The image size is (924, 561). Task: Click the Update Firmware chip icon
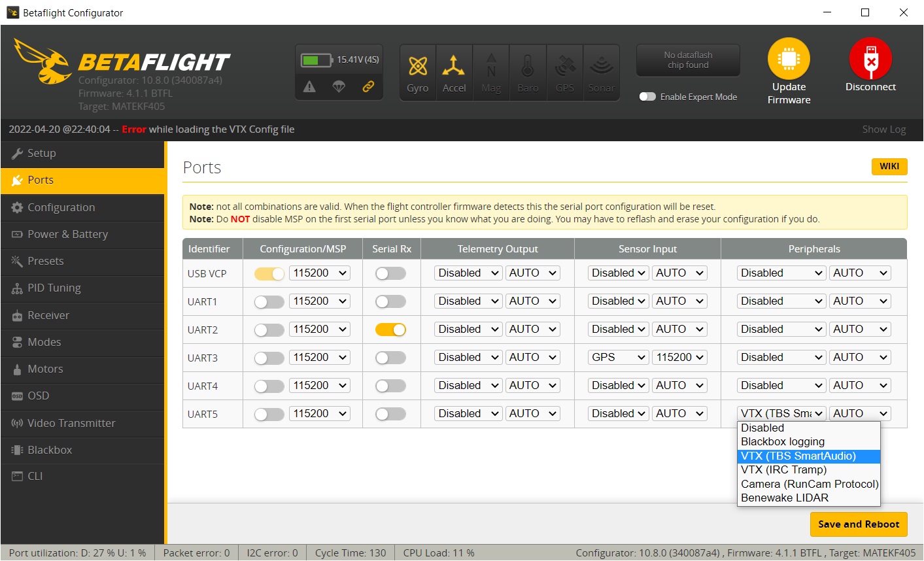click(x=789, y=59)
